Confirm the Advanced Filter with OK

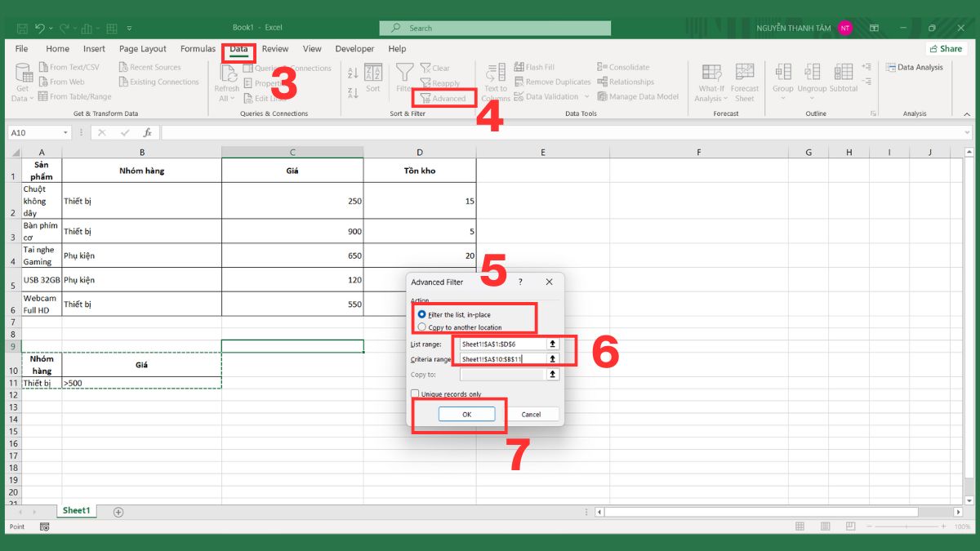pos(465,414)
